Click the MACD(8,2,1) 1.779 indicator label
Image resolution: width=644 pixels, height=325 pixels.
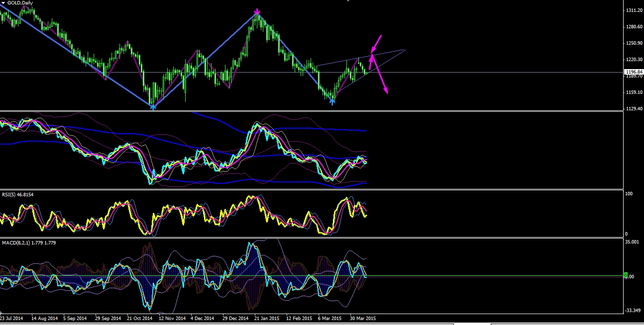[x=28, y=243]
